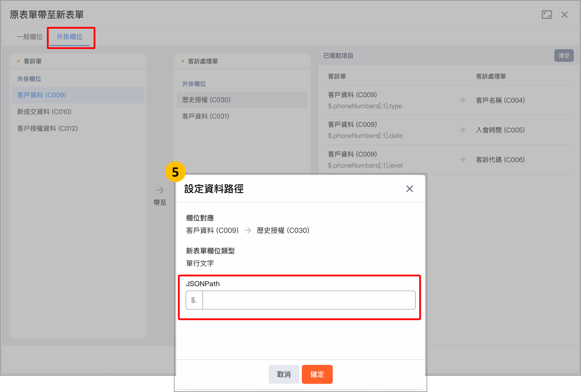Click arrow icon beside 客戶名稱 (C004)
581x392 pixels.
point(462,100)
